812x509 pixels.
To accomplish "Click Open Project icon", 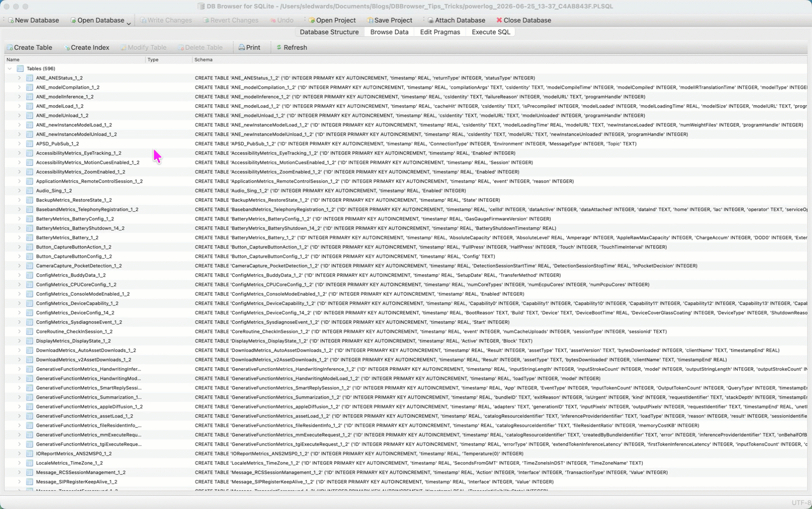I will tap(312, 20).
